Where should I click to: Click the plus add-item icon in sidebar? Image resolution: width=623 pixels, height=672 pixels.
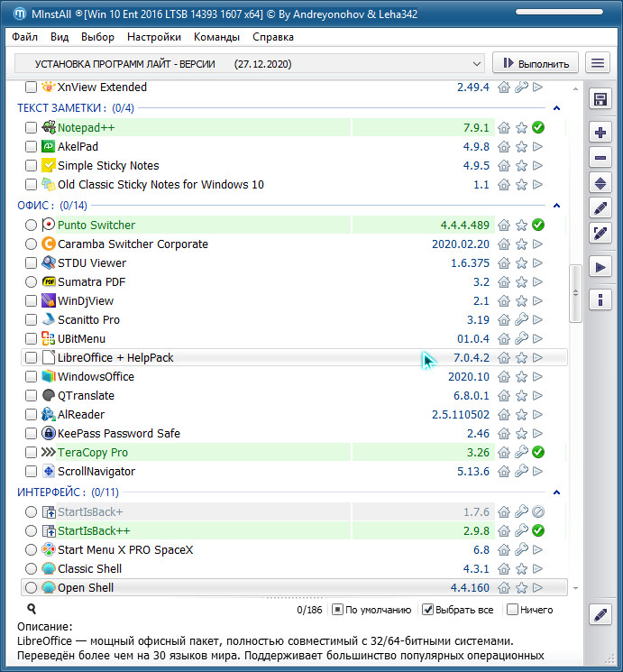pos(600,133)
